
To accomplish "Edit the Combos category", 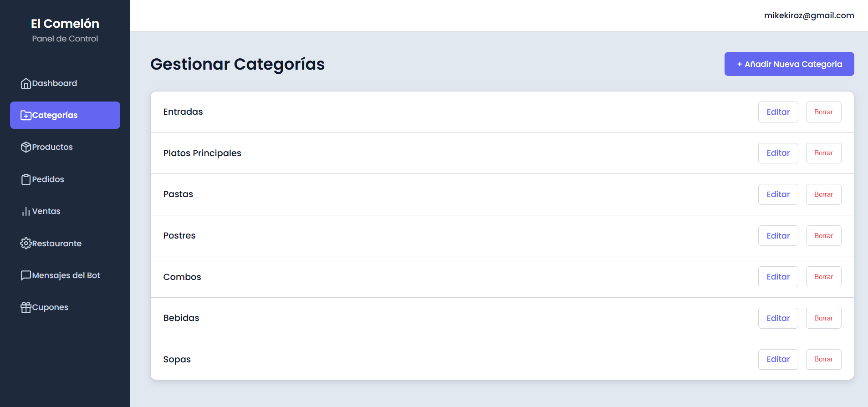I will (778, 277).
